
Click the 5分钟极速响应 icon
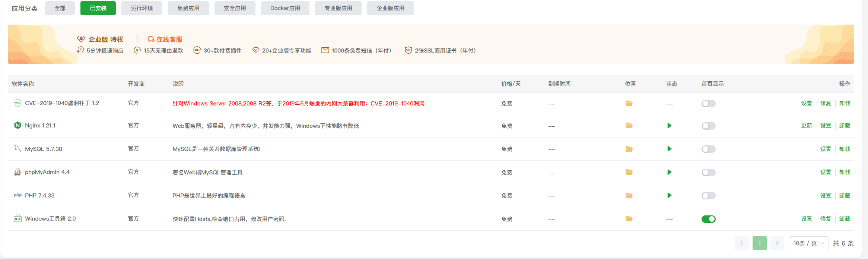(80, 50)
